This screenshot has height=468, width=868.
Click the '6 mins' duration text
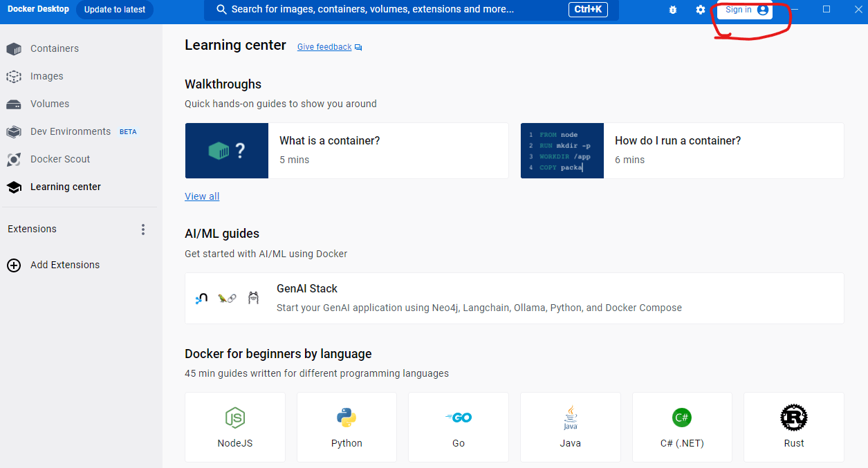coord(630,160)
